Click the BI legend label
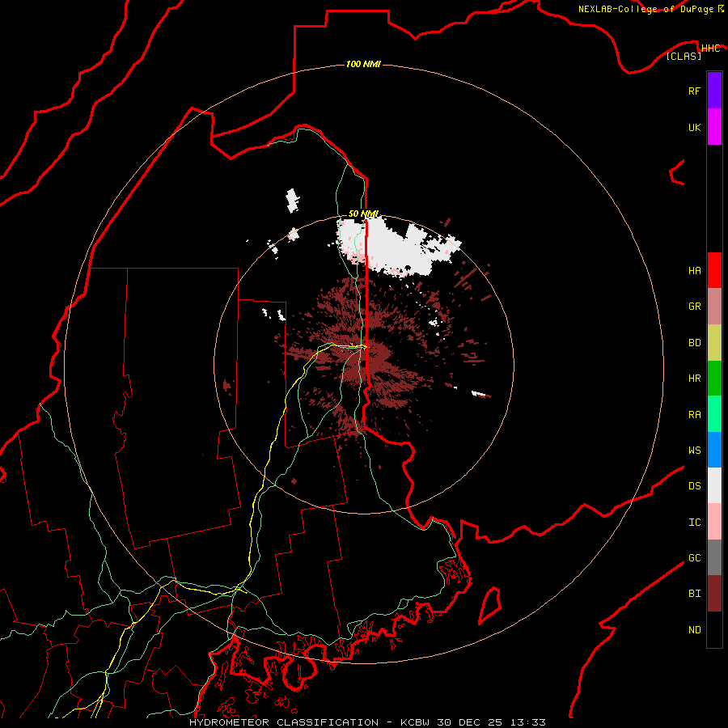This screenshot has height=728, width=728. point(694,594)
